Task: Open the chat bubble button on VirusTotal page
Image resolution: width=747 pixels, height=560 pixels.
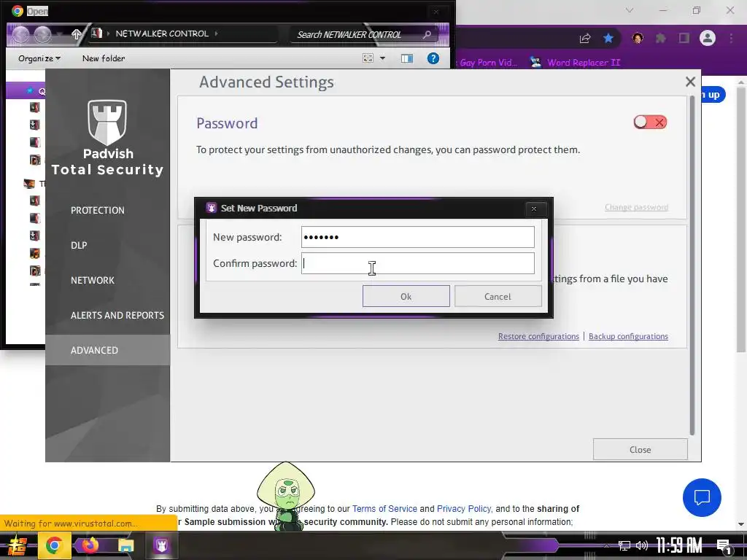Action: point(702,497)
